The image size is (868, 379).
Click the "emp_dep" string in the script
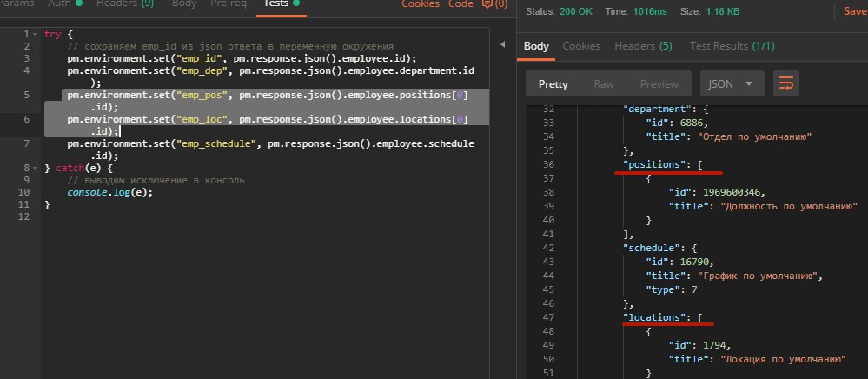point(202,70)
